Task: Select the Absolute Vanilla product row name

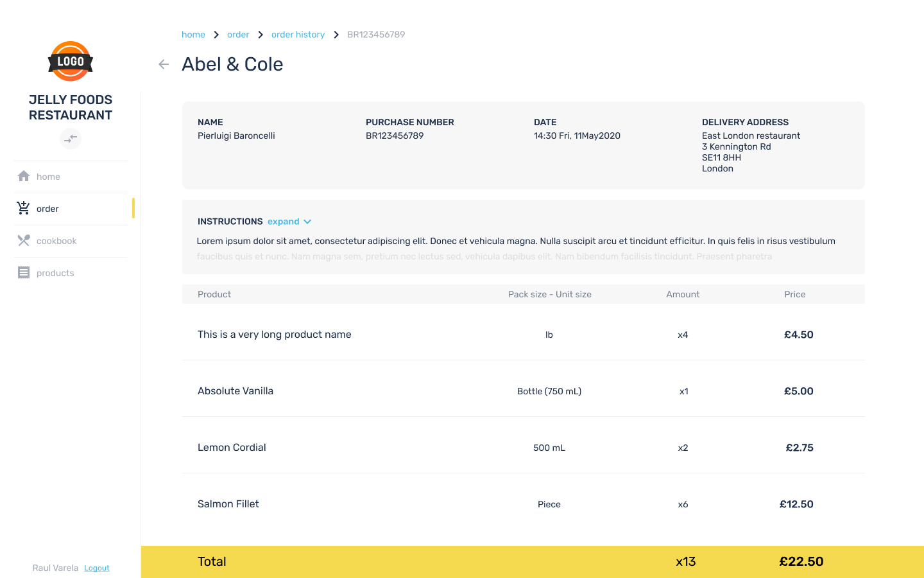Action: coord(235,391)
